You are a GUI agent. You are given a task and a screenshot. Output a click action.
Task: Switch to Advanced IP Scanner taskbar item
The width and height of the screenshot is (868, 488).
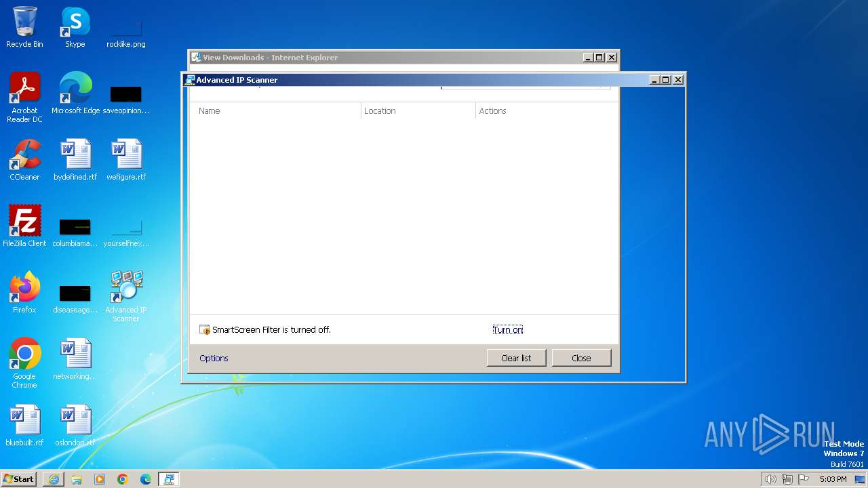[169, 479]
